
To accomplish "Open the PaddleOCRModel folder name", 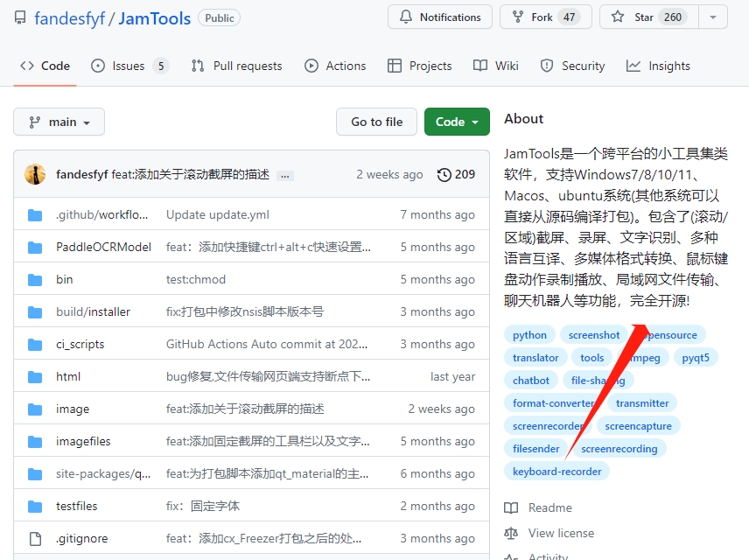I will (x=103, y=247).
